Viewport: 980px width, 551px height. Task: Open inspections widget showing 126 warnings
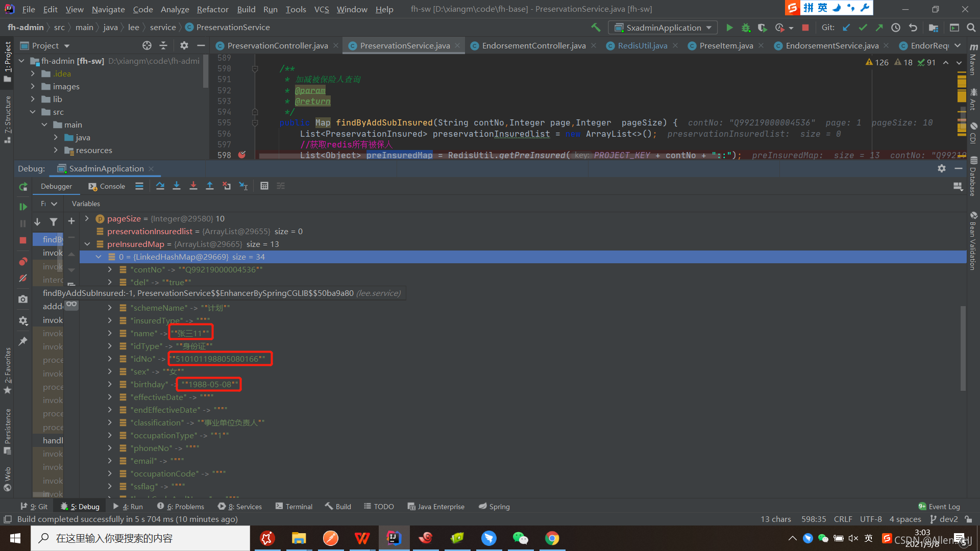(900, 62)
